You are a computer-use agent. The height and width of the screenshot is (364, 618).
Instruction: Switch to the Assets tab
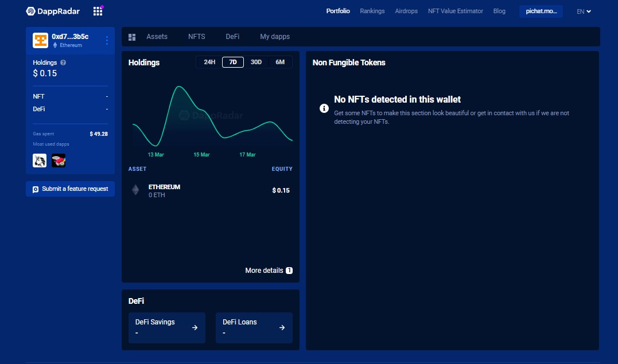157,37
